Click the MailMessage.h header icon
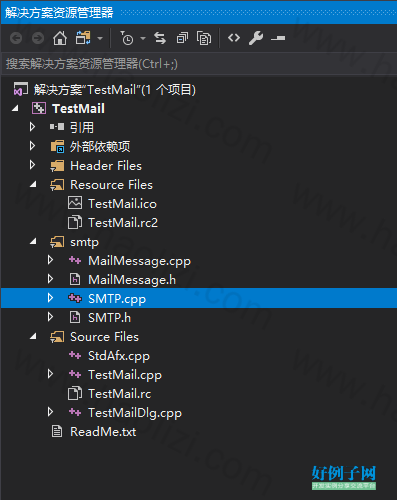This screenshot has width=397, height=500. click(75, 279)
